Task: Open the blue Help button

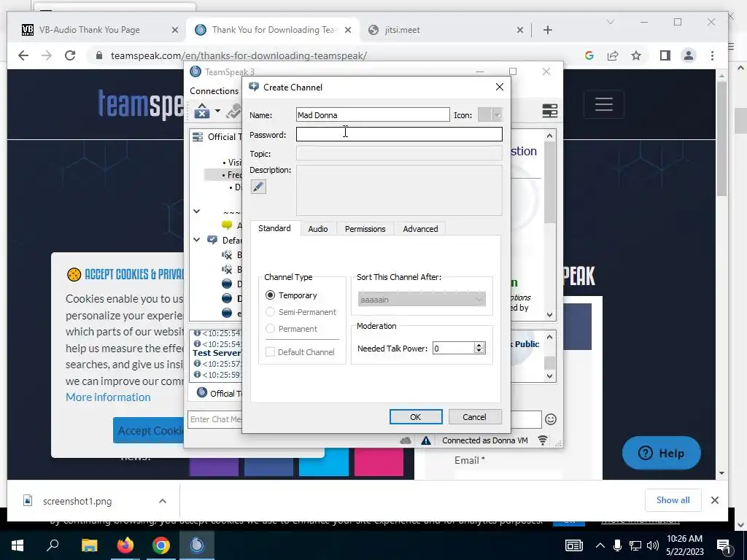Action: [x=661, y=453]
